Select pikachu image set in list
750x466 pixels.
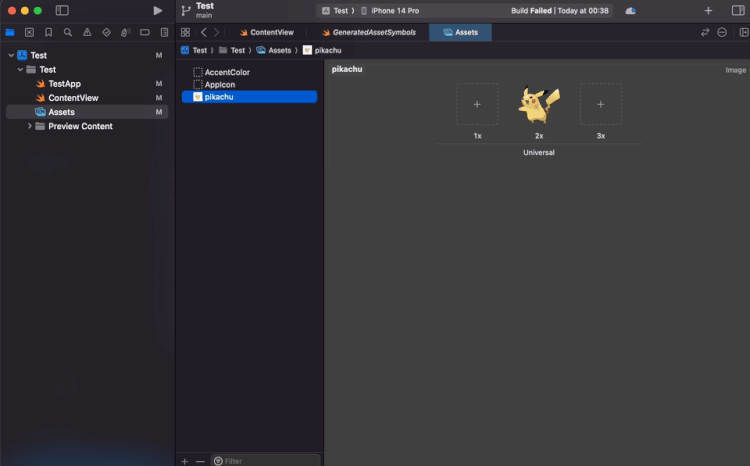249,97
